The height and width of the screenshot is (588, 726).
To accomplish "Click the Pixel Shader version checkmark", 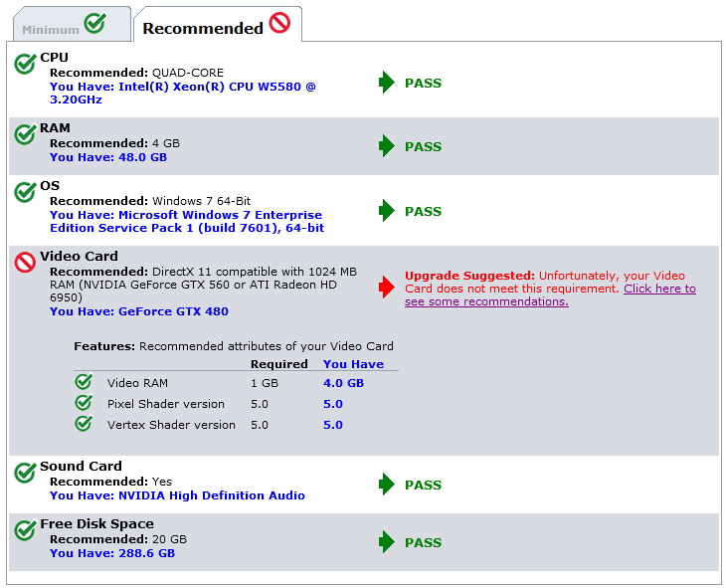I will [84, 403].
